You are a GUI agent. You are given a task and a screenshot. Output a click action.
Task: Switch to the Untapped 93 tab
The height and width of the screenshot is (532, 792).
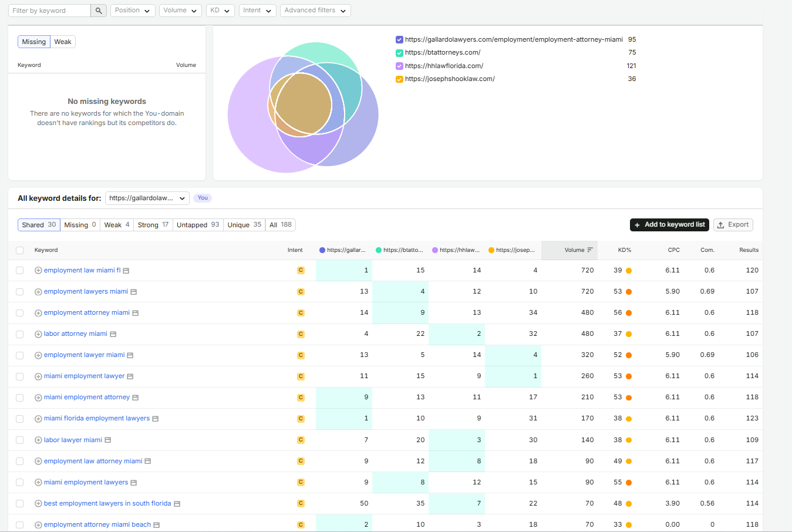tap(198, 225)
